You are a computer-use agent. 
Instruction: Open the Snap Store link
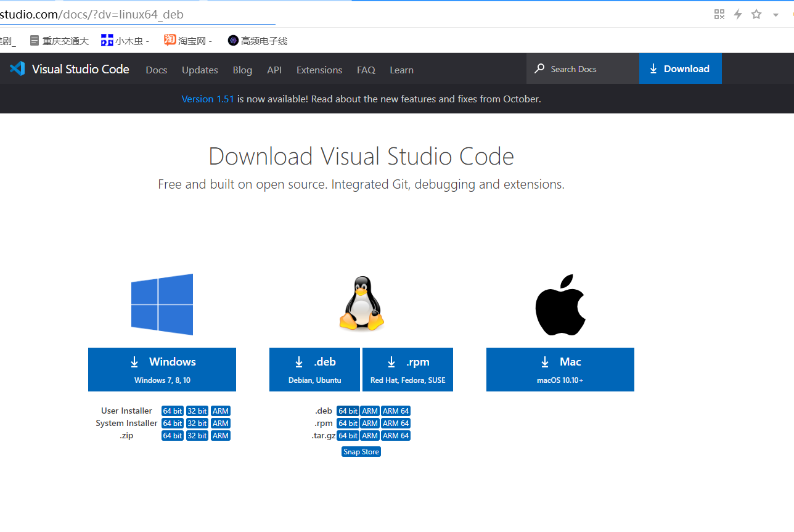(361, 452)
